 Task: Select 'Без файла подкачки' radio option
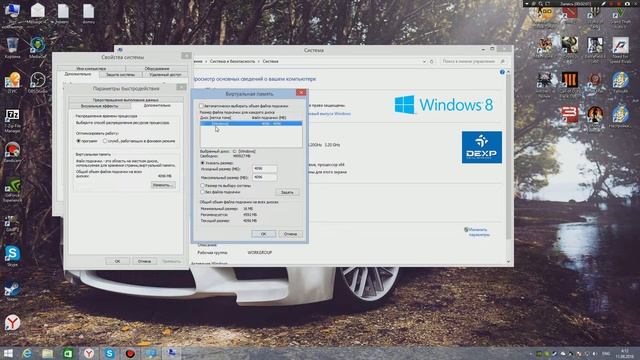202,192
